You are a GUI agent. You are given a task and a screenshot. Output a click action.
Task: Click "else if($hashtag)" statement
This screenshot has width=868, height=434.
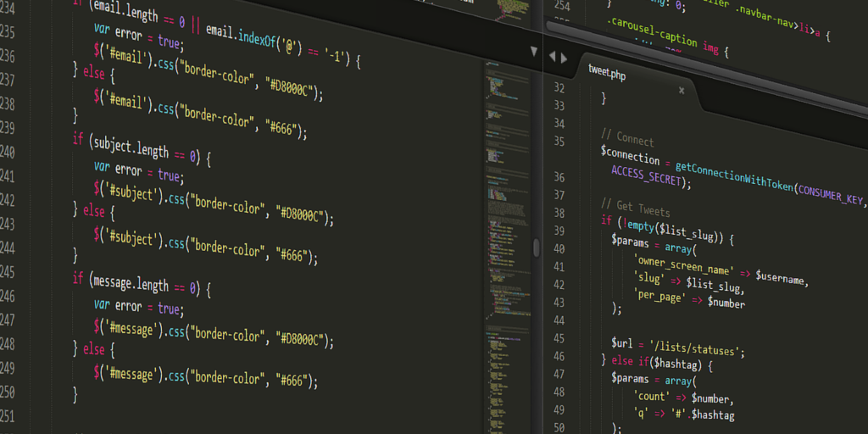click(x=657, y=363)
